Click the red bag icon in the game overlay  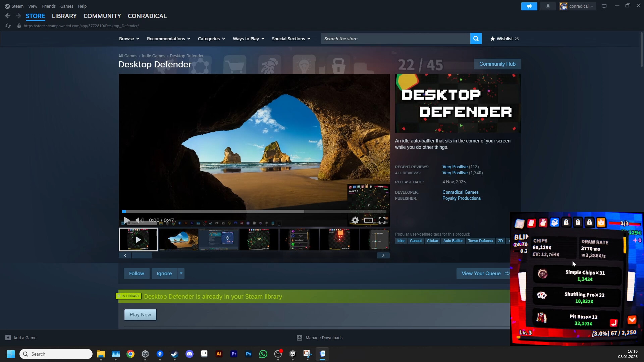pos(543,222)
